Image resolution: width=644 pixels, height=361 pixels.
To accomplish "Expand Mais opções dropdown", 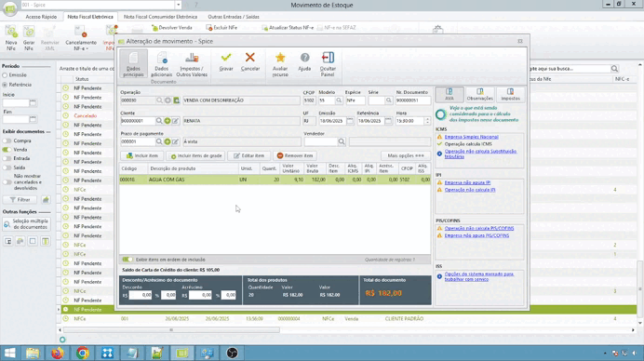I will 406,155.
